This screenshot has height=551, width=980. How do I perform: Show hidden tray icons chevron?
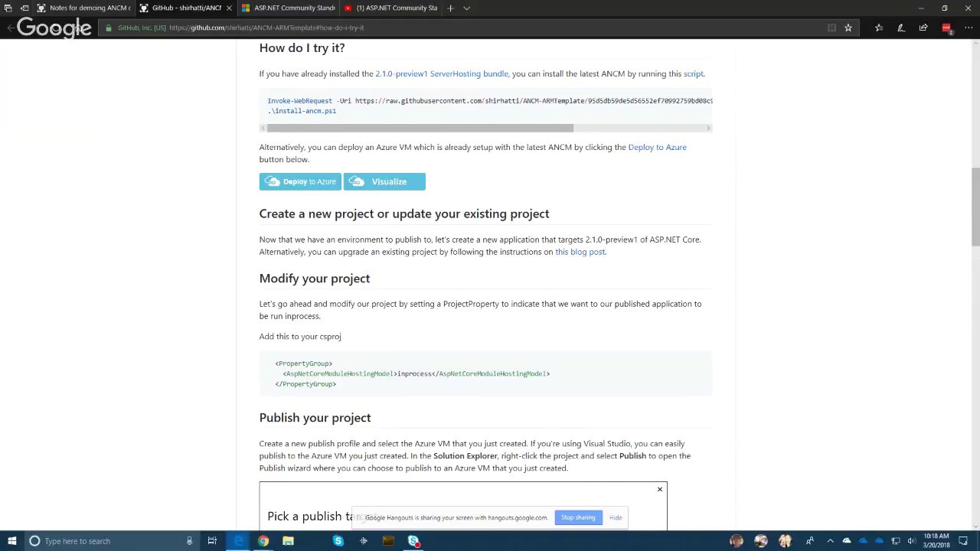[830, 541]
